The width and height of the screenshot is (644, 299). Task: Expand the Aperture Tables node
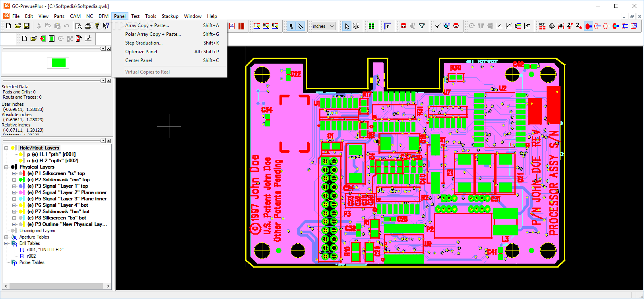[6, 237]
